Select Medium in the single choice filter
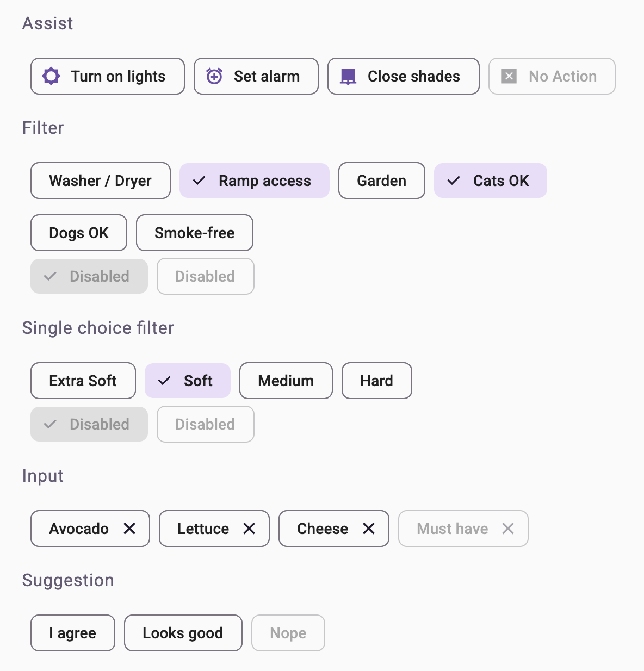Image resolution: width=644 pixels, height=671 pixels. pos(286,381)
